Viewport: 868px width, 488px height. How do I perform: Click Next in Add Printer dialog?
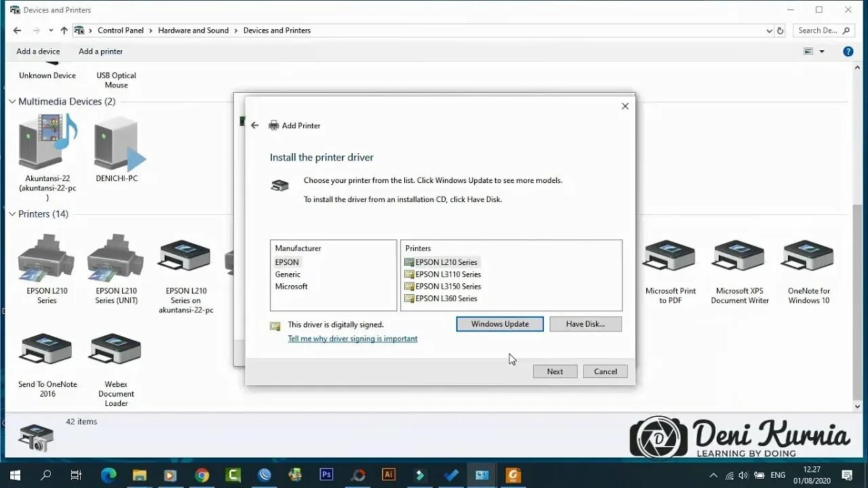(555, 371)
